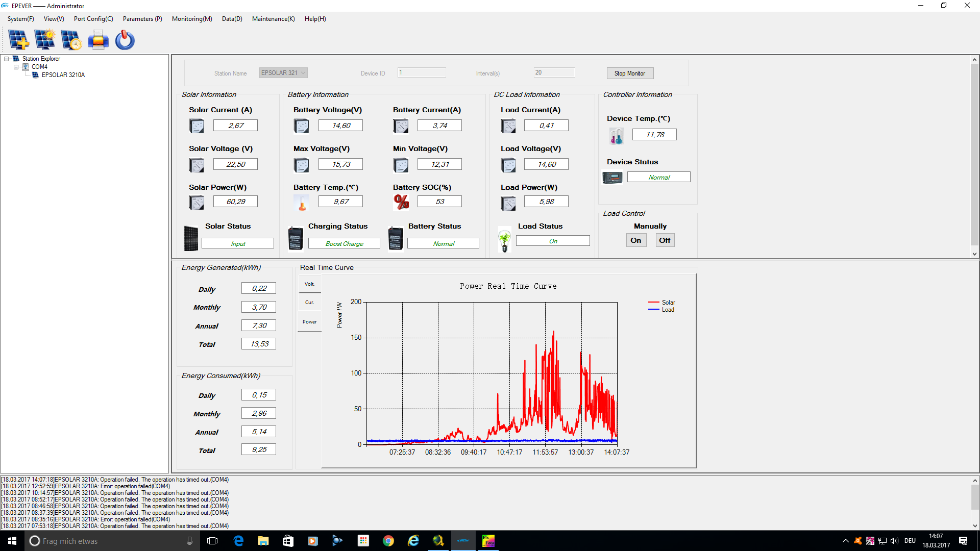Screen dimensions: 980x551
Task: Click the add station solar panel toolbar icon
Action: [x=18, y=40]
